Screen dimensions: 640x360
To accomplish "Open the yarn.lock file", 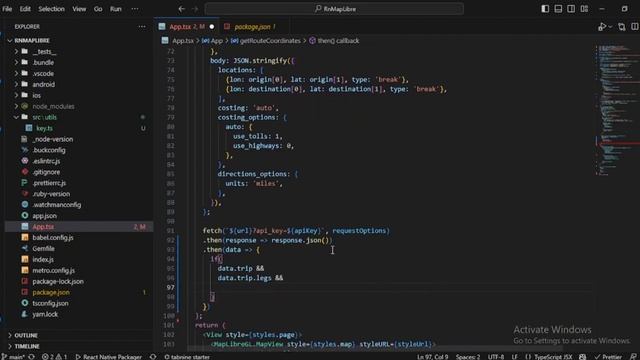I will coord(45,315).
